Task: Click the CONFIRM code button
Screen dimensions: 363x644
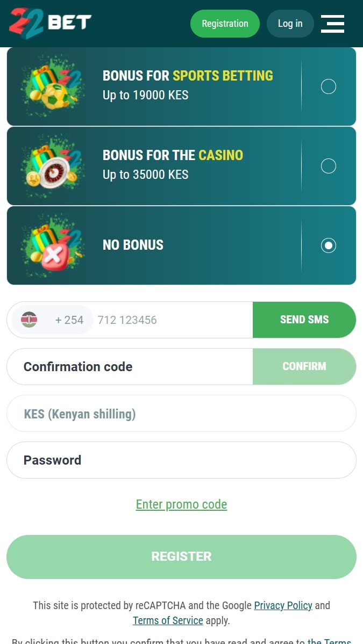Action: (x=304, y=366)
